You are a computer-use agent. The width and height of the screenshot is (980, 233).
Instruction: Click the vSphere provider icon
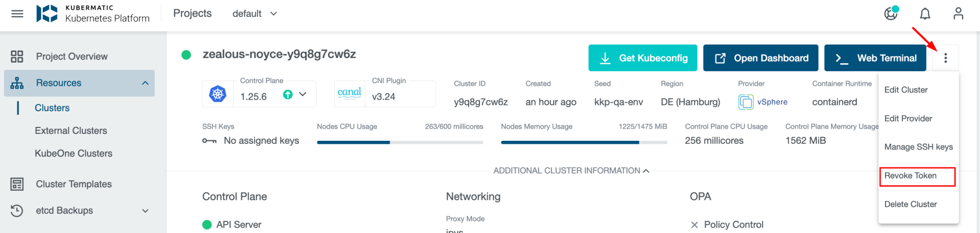(746, 102)
